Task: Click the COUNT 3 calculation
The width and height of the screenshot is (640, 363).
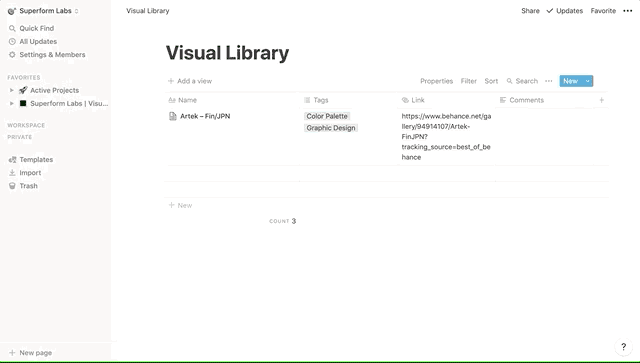Action: coord(282,221)
